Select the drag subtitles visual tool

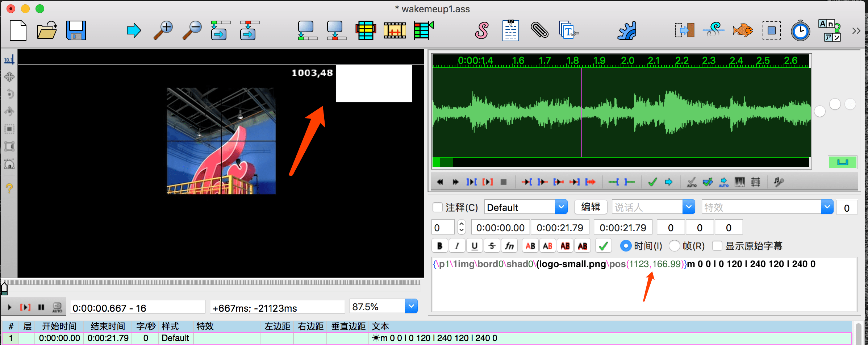coord(9,77)
